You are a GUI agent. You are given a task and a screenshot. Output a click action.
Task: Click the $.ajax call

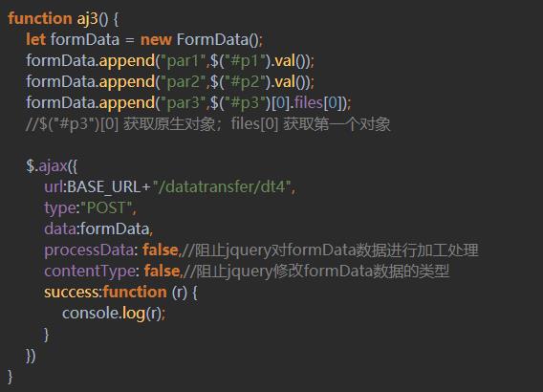pos(47,165)
